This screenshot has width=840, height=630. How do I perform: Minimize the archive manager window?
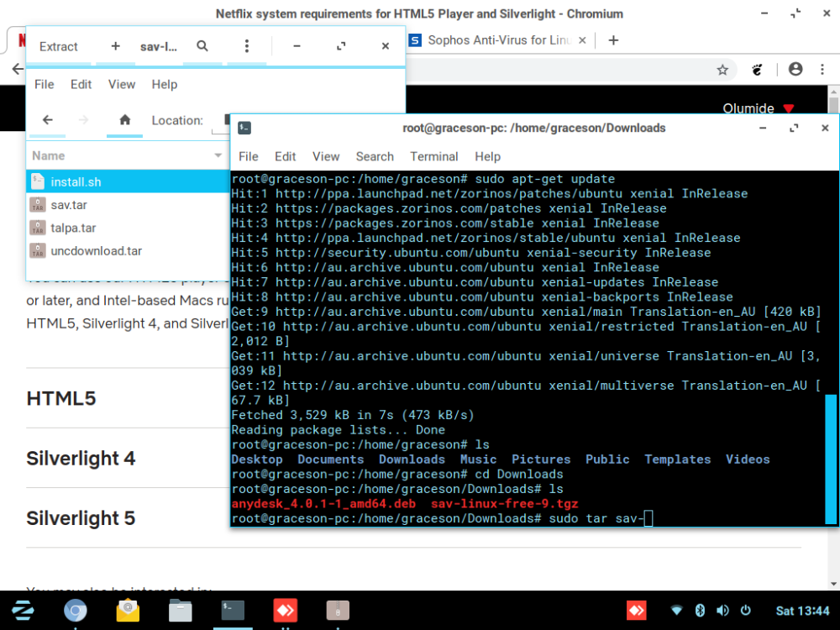point(297,46)
